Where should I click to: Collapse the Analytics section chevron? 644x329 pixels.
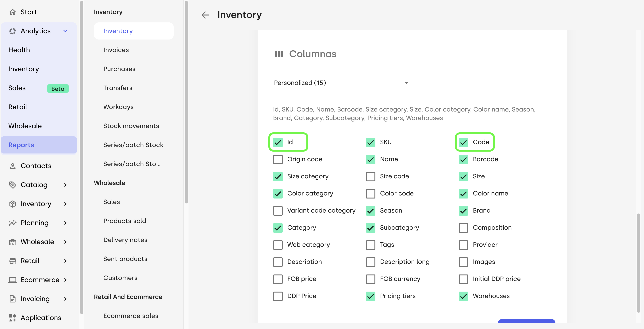65,31
